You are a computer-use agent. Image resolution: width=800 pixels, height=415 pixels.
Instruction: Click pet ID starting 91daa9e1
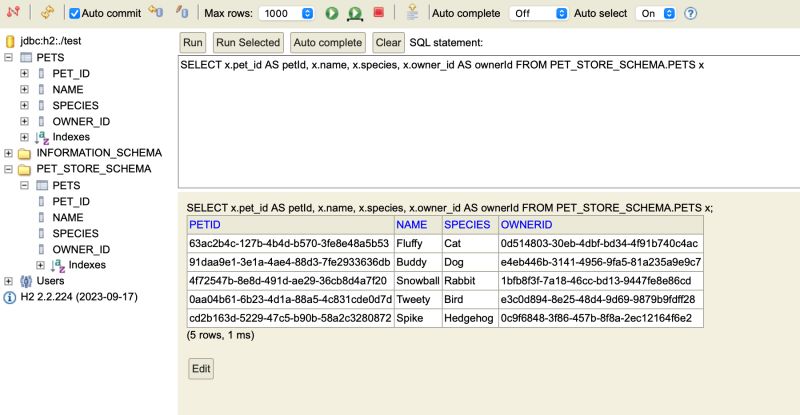coord(289,262)
